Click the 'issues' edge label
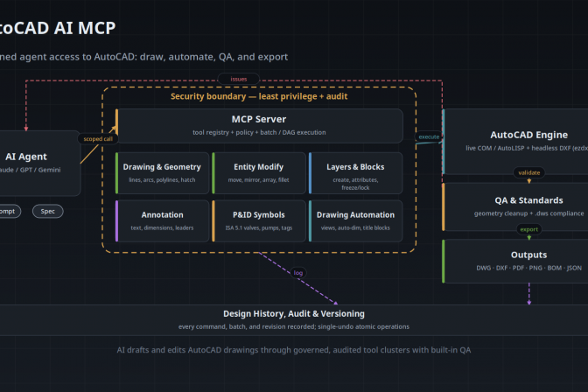 [239, 79]
